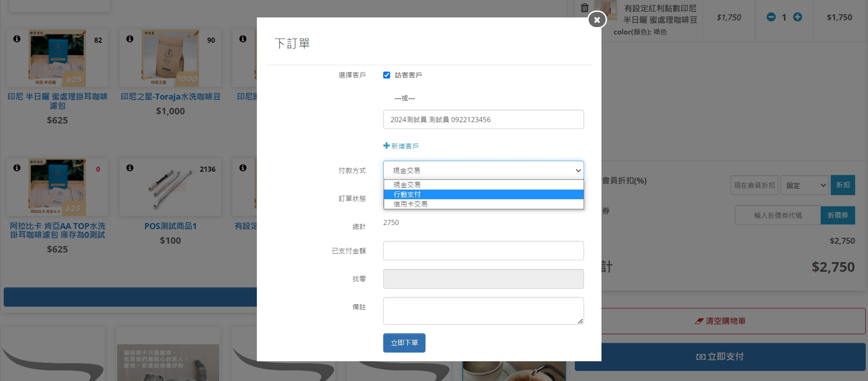Decrease cart item quantity with minus icon
This screenshot has width=868, height=381.
pos(771,17)
